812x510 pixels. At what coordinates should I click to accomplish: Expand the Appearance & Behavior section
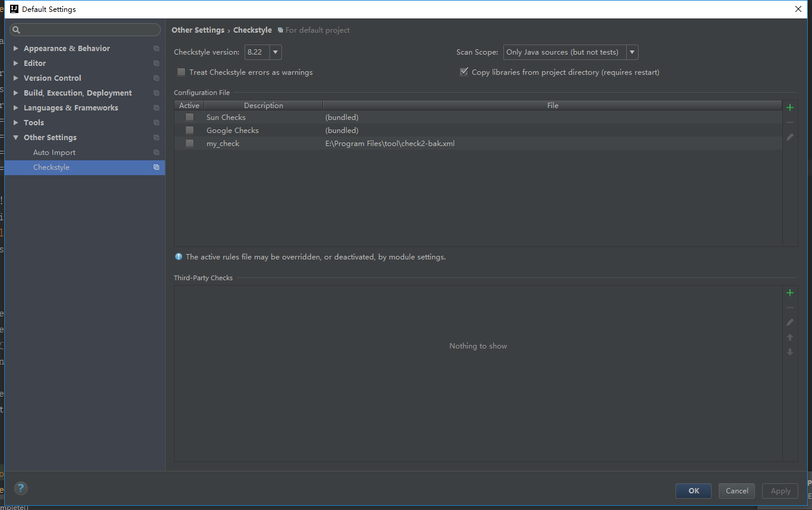tap(16, 48)
